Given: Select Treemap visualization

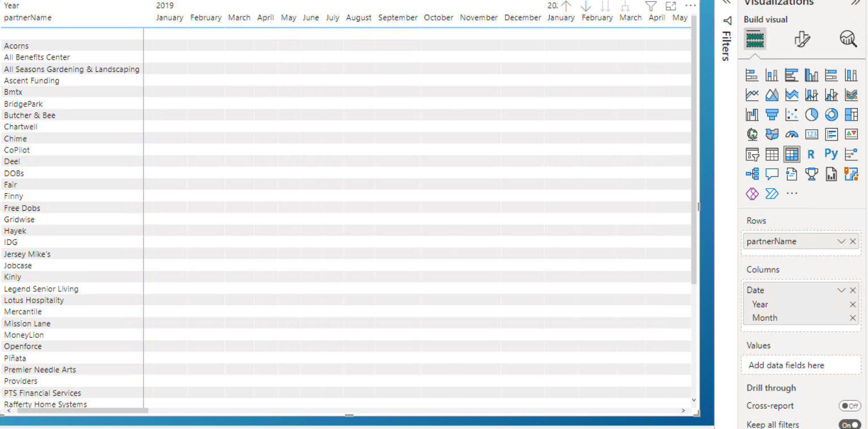Looking at the screenshot, I should pyautogui.click(x=851, y=114).
